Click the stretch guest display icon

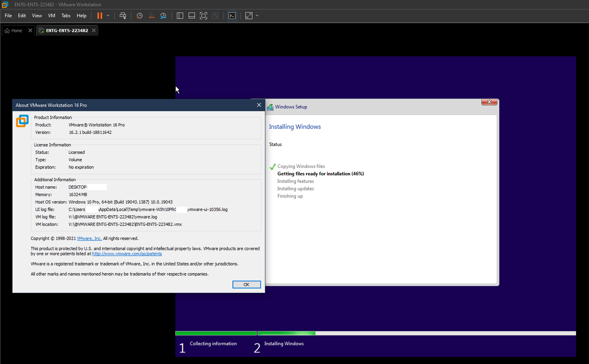click(x=249, y=16)
